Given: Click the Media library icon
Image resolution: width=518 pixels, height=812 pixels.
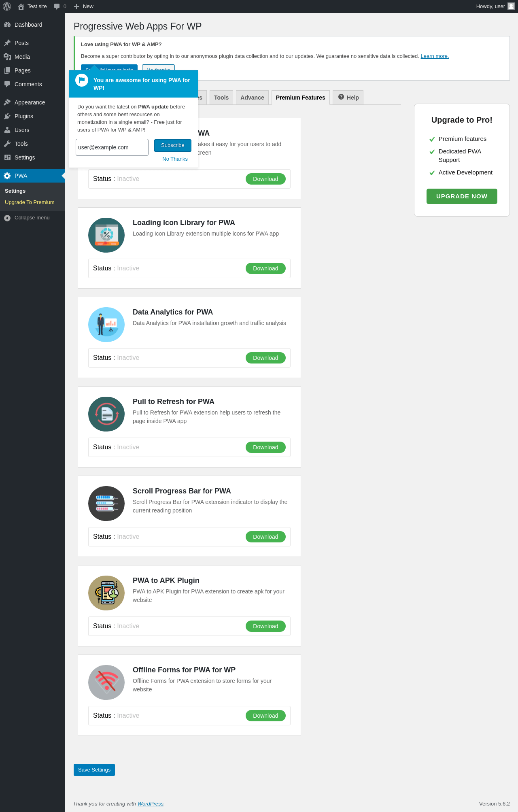Looking at the screenshot, I should coord(7,57).
